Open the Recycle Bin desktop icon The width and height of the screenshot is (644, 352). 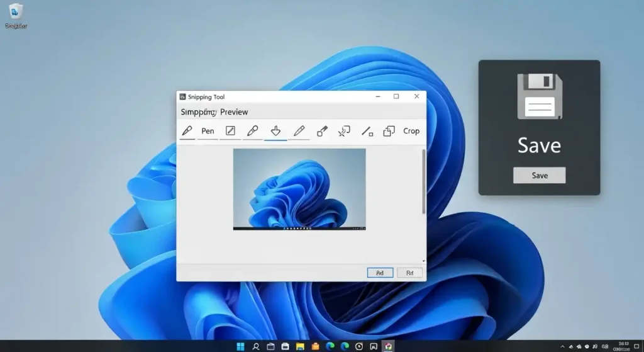(x=16, y=16)
